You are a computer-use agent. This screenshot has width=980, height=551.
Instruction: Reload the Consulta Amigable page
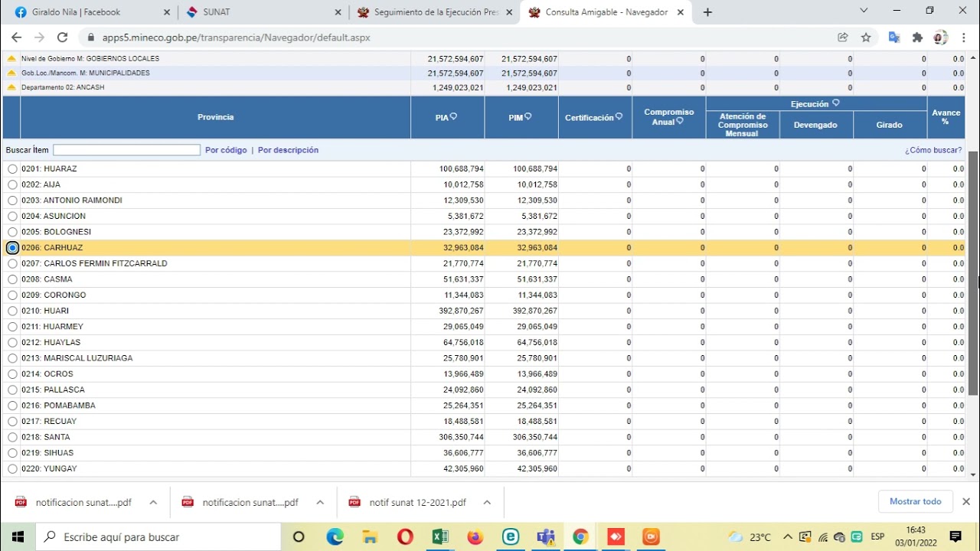(x=63, y=37)
